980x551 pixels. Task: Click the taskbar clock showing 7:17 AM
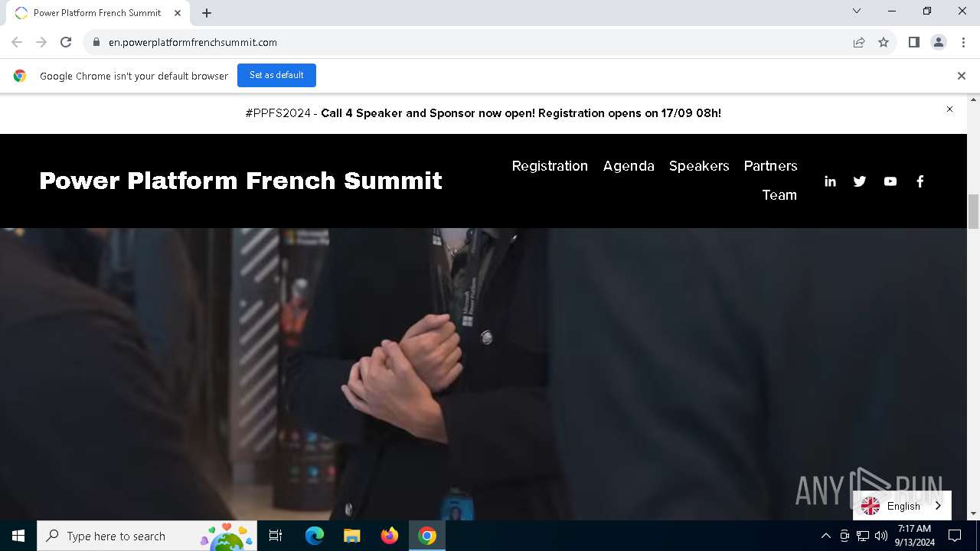tap(914, 536)
